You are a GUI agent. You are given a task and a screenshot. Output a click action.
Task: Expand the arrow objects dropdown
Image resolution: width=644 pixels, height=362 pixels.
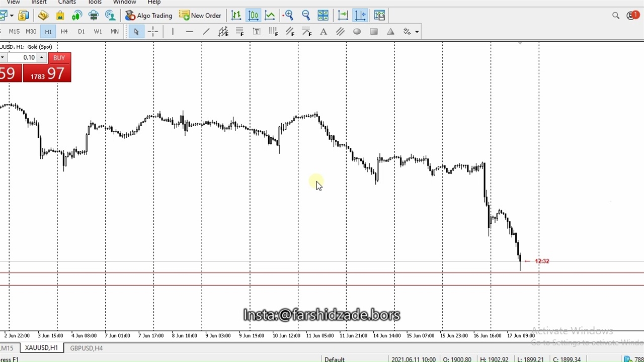(417, 32)
